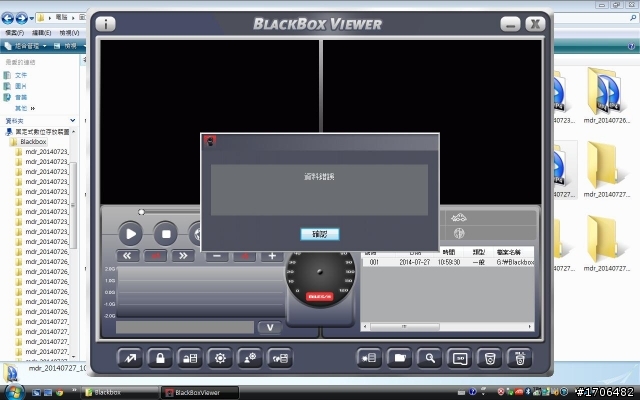Image resolution: width=640 pixels, height=400 pixels.
Task: Click the list-with-star icon in bottom toolbar
Action: 369,358
